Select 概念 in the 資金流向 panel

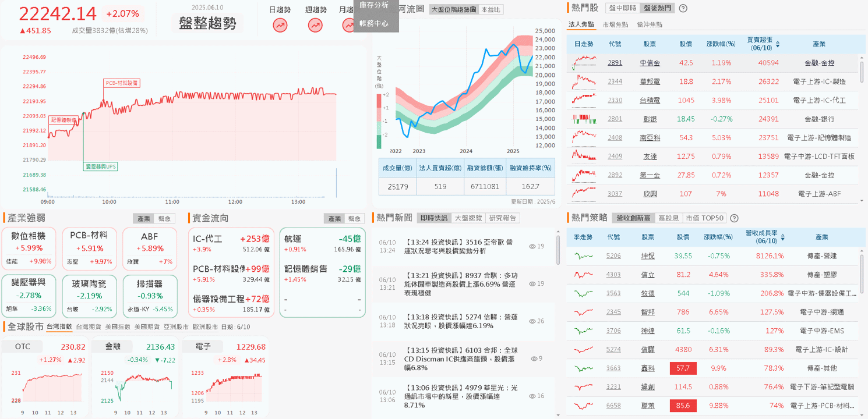click(354, 218)
